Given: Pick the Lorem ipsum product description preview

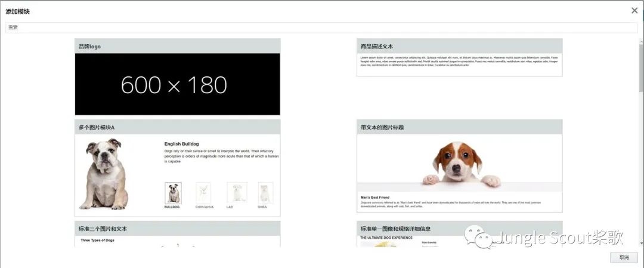Looking at the screenshot, I should tap(459, 61).
